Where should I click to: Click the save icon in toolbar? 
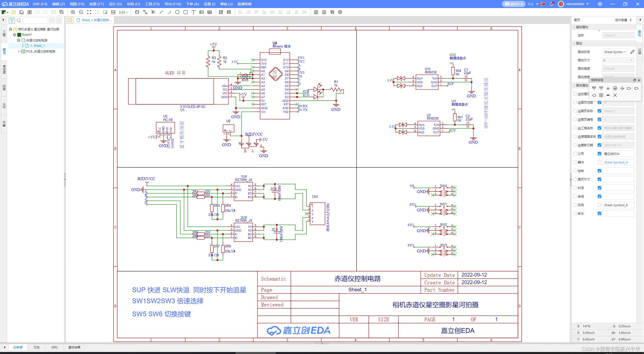(21, 12)
